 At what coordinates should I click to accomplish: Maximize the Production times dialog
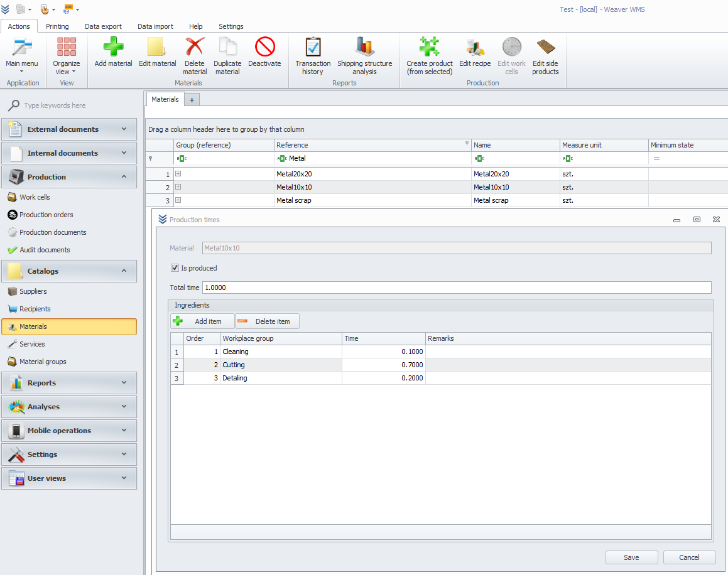click(697, 220)
